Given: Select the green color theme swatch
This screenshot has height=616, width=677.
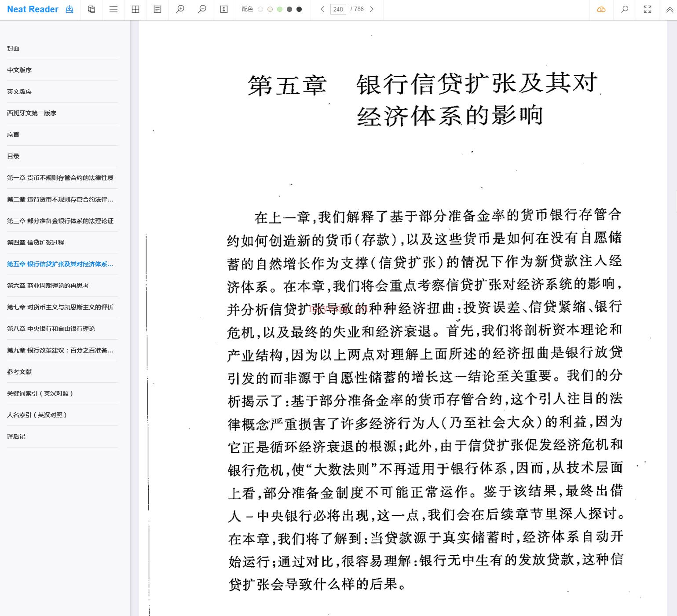Looking at the screenshot, I should [x=280, y=9].
